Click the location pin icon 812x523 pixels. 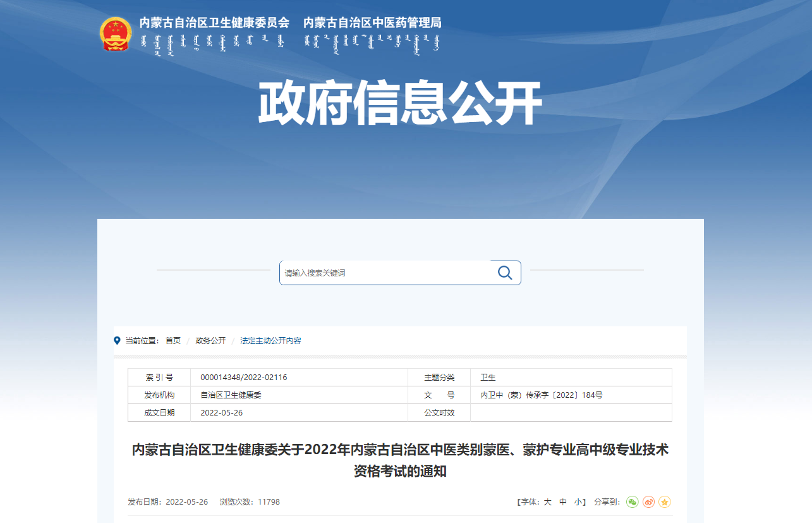(x=117, y=340)
